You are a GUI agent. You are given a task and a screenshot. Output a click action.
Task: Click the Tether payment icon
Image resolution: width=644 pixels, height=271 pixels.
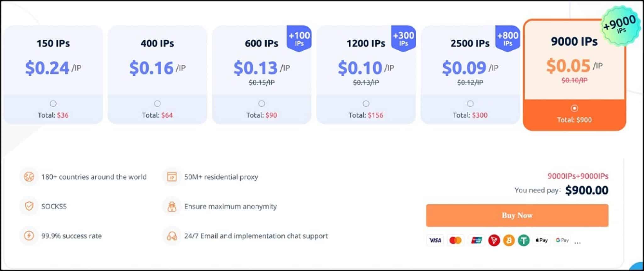(x=524, y=241)
